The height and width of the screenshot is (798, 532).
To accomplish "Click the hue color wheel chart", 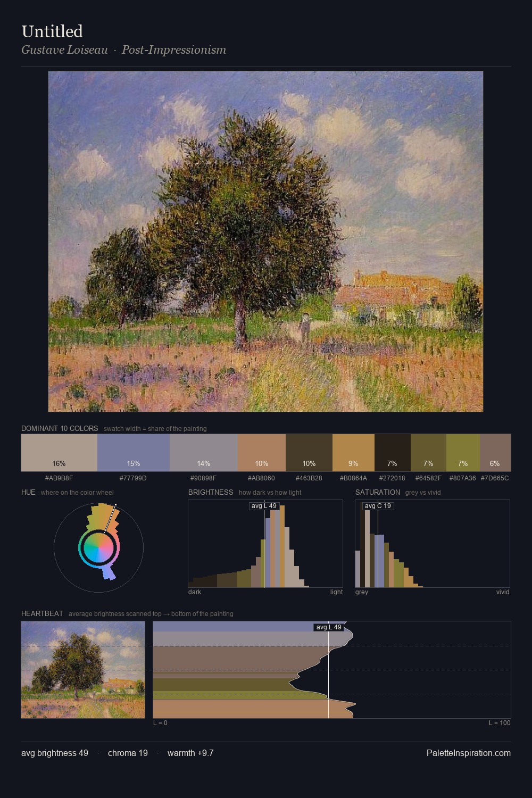I will 99,547.
